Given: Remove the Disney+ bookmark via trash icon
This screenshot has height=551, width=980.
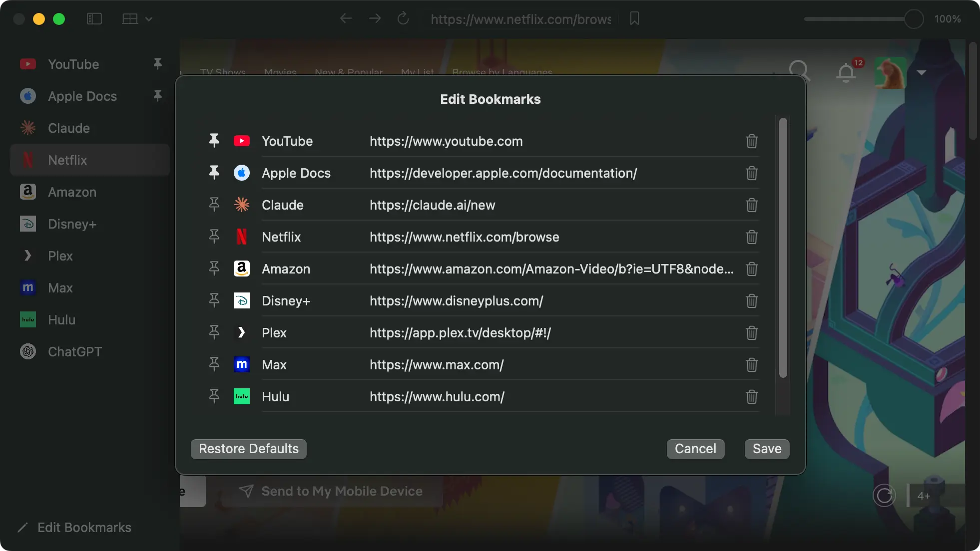Looking at the screenshot, I should pyautogui.click(x=751, y=301).
